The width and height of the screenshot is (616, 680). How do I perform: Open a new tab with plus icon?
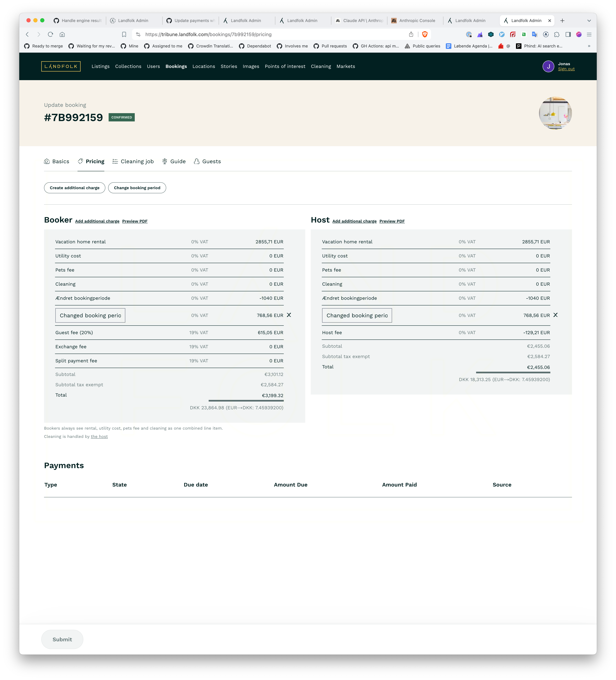pos(562,21)
